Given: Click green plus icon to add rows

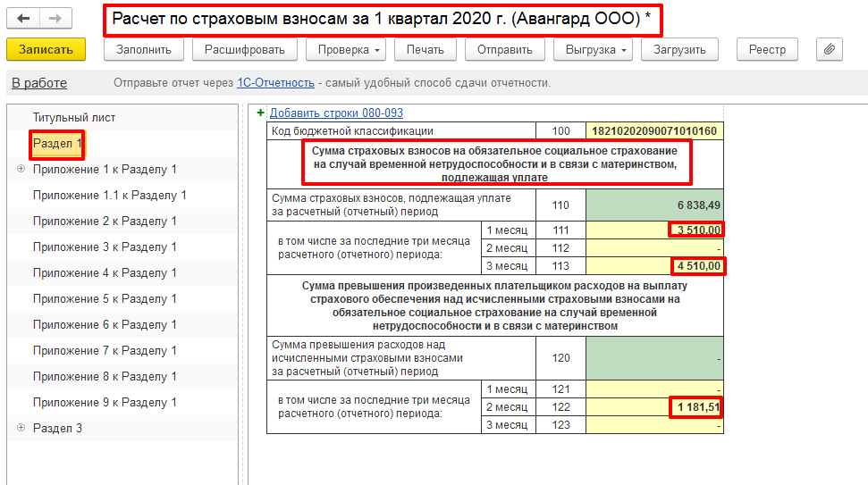Looking at the screenshot, I should coord(261,113).
